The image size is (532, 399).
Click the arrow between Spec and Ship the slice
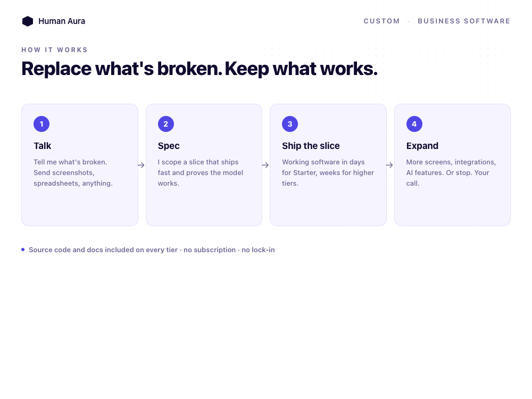click(265, 165)
